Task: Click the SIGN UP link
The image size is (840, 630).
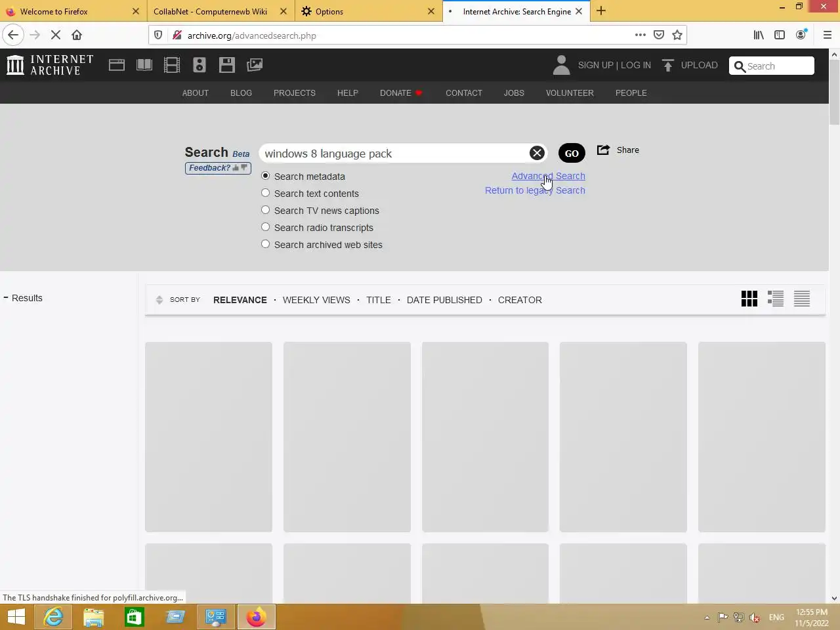Action: coord(595,65)
